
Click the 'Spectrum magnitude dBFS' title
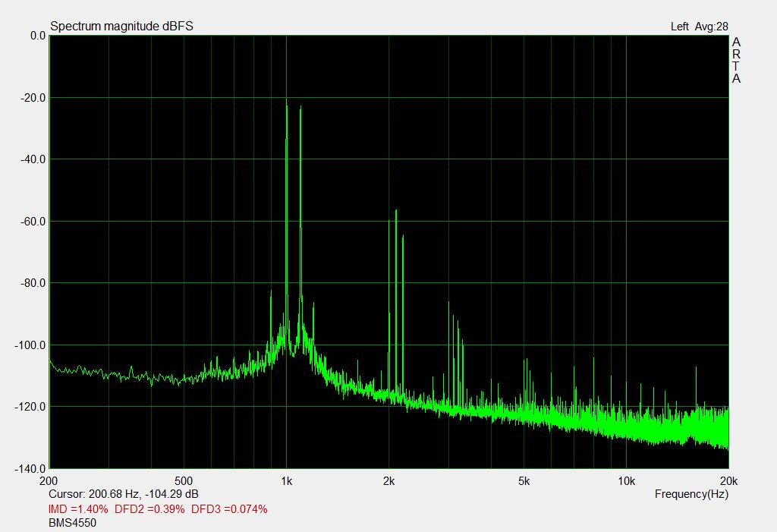pos(121,27)
